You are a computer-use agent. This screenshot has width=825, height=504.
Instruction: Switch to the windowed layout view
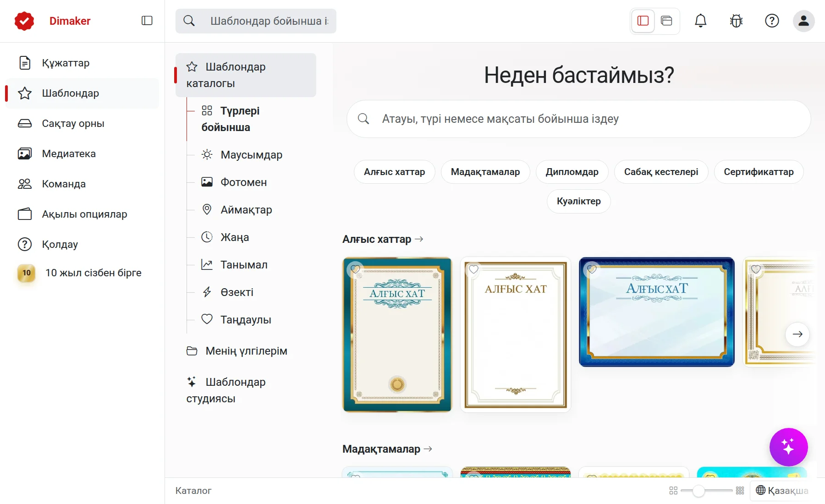(x=666, y=21)
